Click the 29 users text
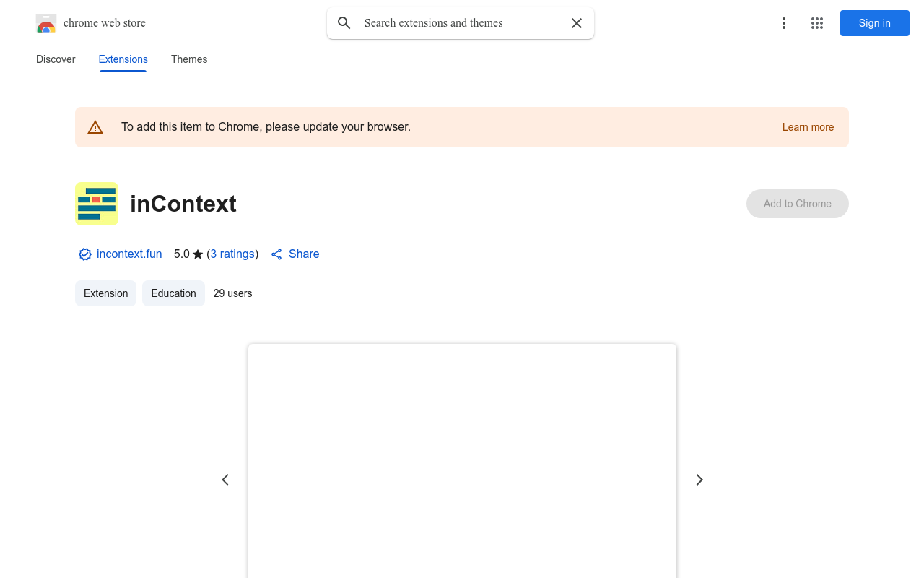The height and width of the screenshot is (578, 924). pyautogui.click(x=232, y=293)
